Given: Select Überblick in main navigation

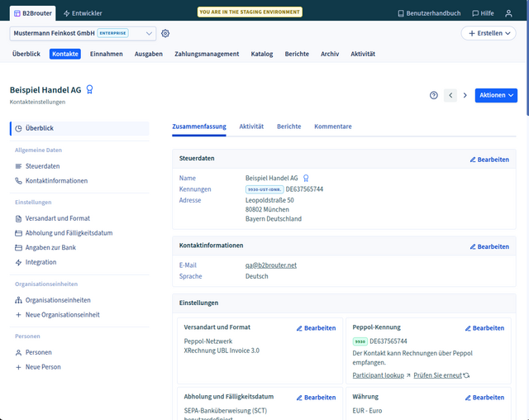Looking at the screenshot, I should click(x=26, y=54).
